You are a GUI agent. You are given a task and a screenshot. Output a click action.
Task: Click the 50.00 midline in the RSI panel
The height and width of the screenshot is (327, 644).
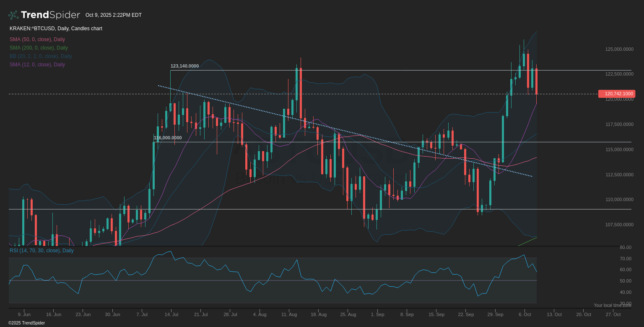pos(273,281)
